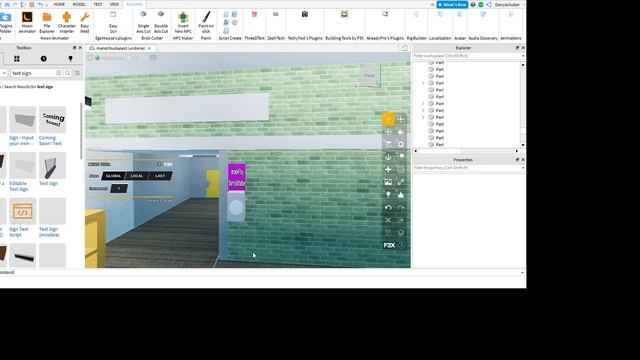Screen dimensions: 640x360
Task: Click Explorer vertical scrollbar
Action: (523, 104)
